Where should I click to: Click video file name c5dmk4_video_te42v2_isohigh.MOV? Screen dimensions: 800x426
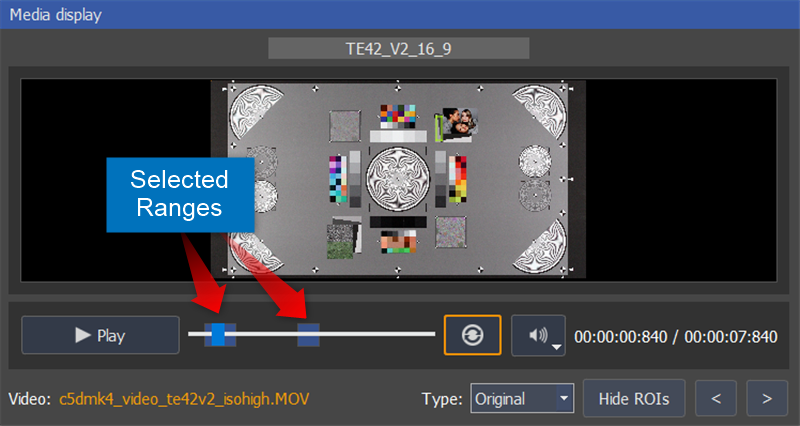pos(184,398)
